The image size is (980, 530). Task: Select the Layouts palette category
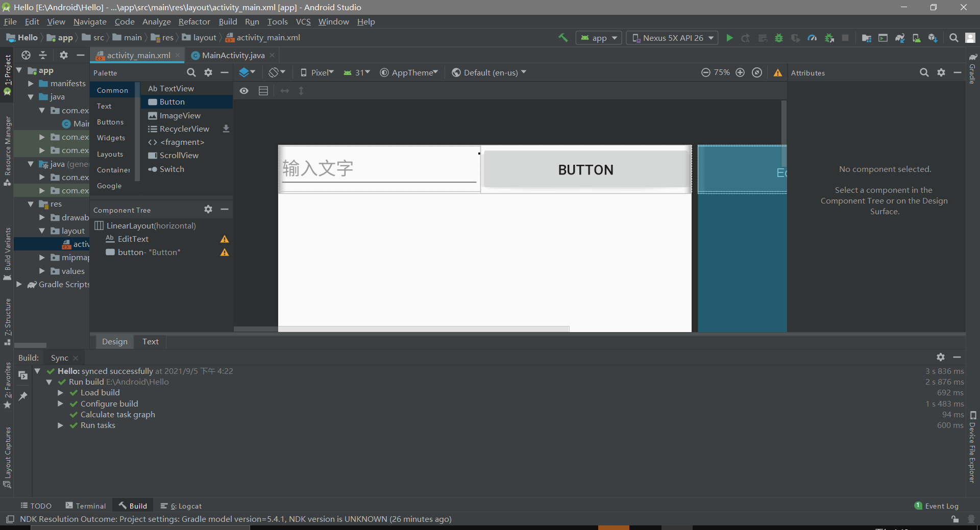[110, 154]
